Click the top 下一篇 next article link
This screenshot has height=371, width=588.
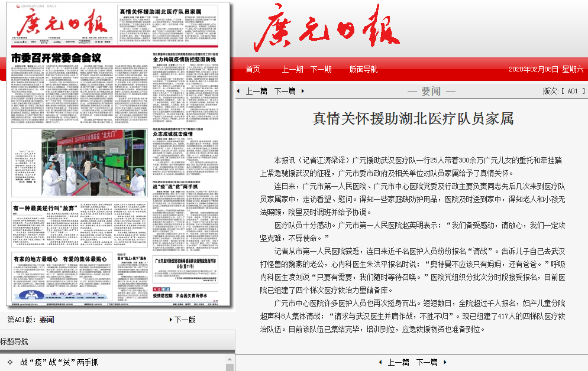point(285,92)
